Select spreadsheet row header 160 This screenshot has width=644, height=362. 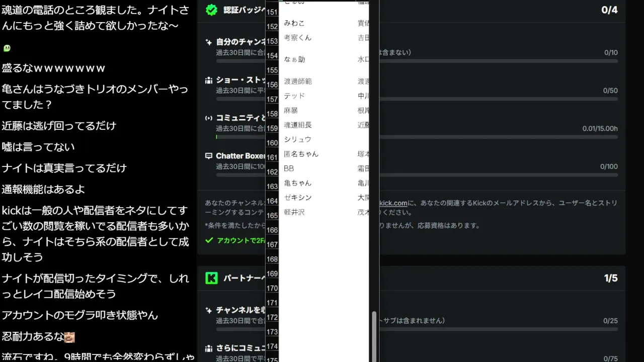[x=272, y=143]
